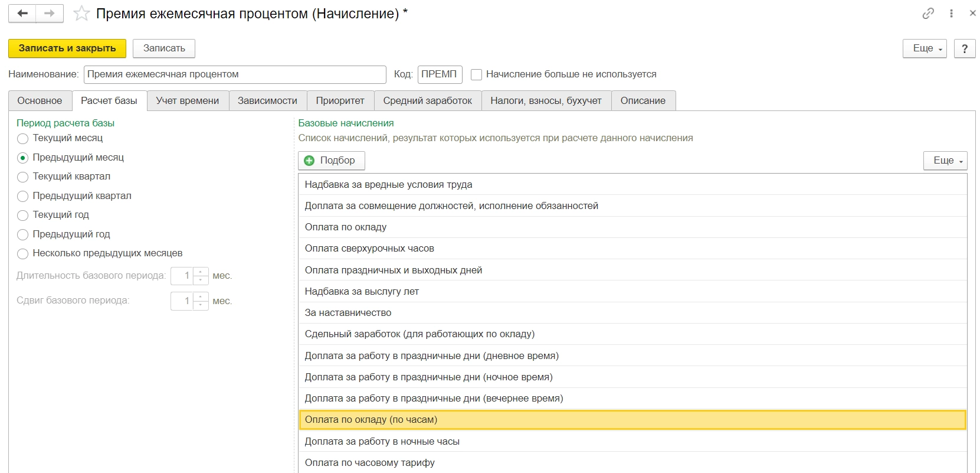Open the "Налоги, взносы, бухучет" tab
980x473 pixels.
tap(546, 101)
